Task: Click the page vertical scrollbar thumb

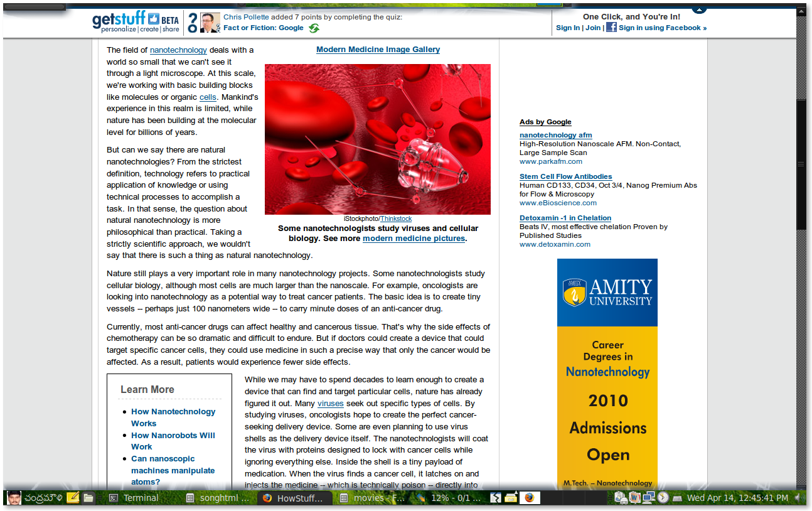Action: click(801, 165)
